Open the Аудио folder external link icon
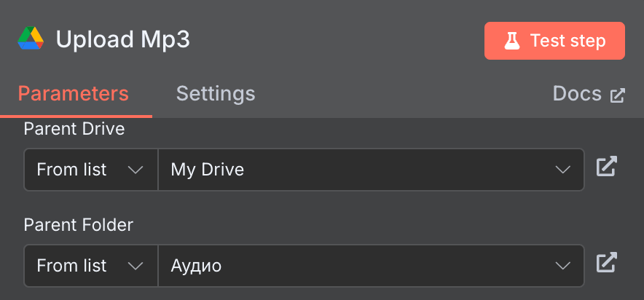This screenshot has width=644, height=300. click(606, 263)
